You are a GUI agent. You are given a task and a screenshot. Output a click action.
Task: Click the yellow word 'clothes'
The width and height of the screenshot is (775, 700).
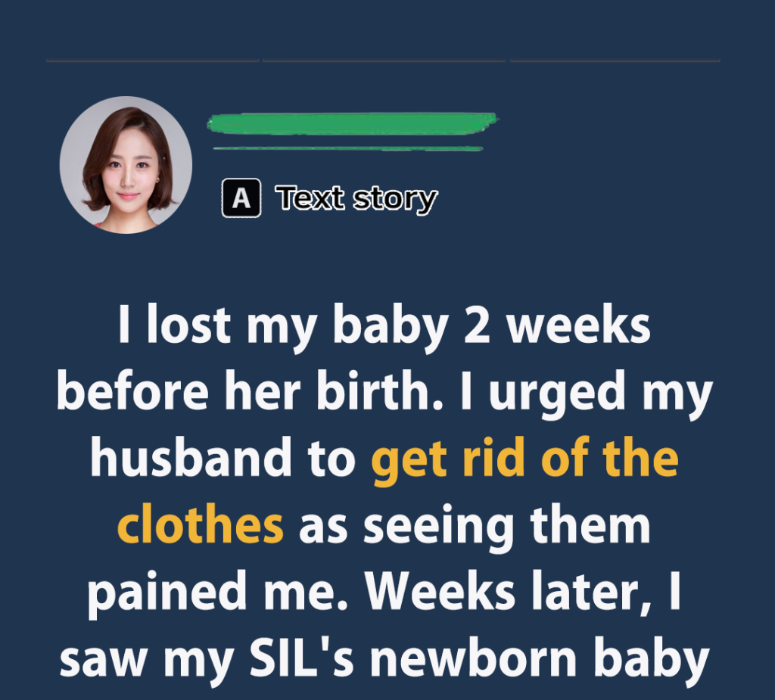click(x=201, y=524)
